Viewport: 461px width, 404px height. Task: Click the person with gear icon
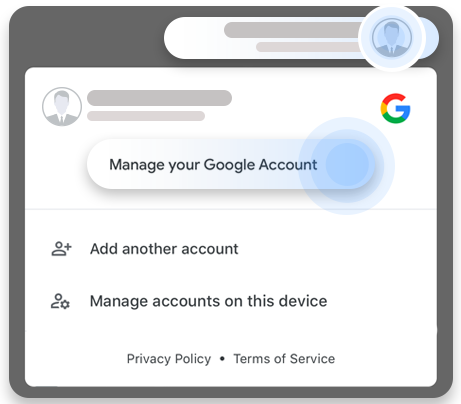pyautogui.click(x=60, y=301)
